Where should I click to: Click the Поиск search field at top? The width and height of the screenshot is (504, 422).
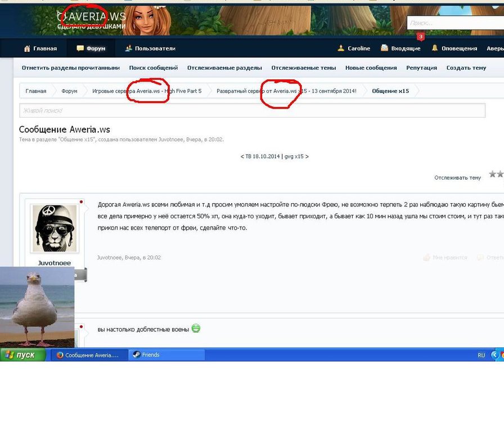point(454,23)
